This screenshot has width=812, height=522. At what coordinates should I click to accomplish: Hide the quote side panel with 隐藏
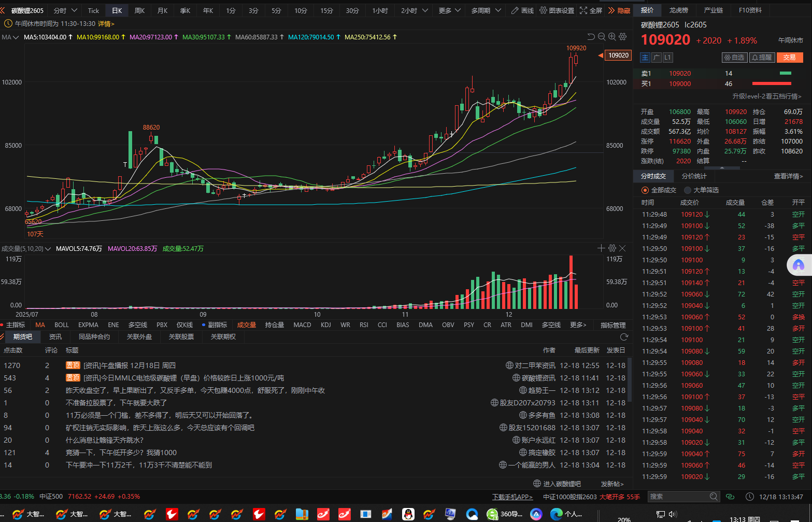[619, 10]
